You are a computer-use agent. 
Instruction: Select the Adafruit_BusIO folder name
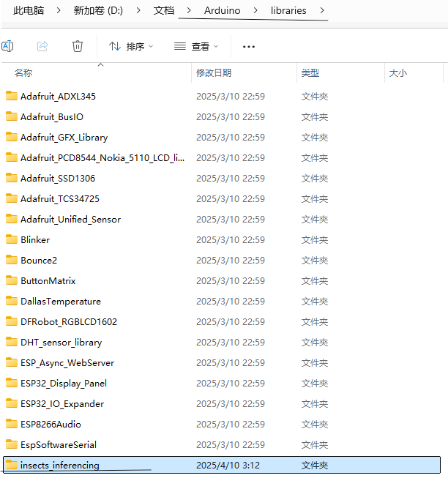coord(52,117)
